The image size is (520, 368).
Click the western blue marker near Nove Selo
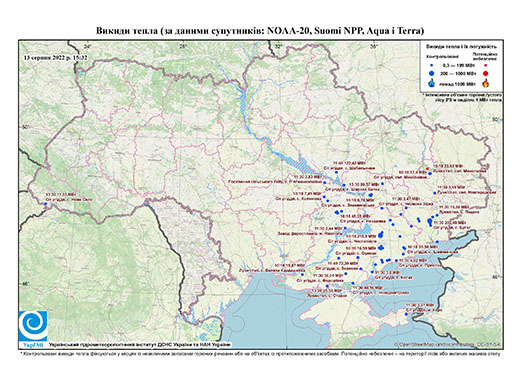(x=46, y=204)
